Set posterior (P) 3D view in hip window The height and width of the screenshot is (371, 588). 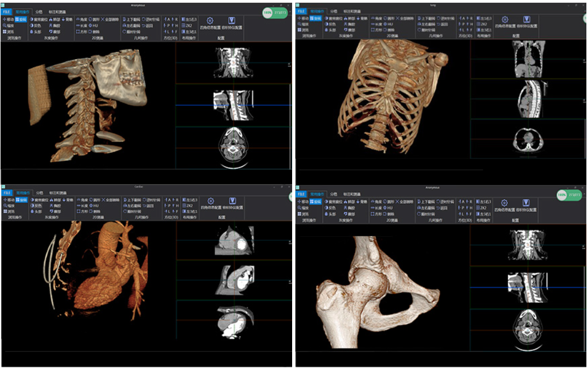pos(461,208)
